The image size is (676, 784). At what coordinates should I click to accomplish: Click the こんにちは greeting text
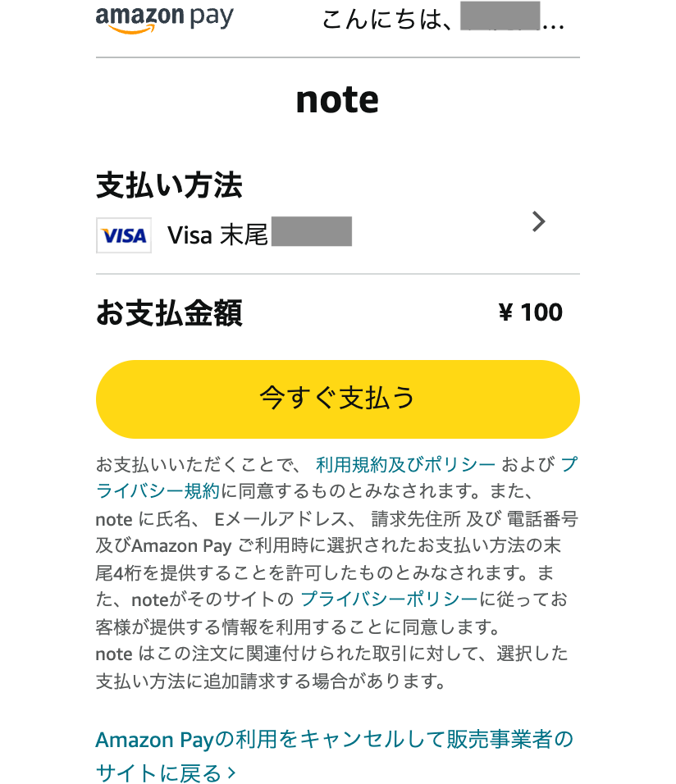click(388, 20)
